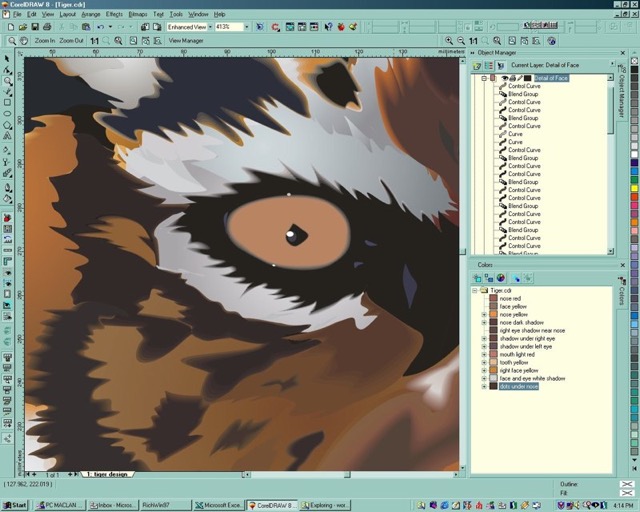Save the drawing with the Save icon
This screenshot has height=512, width=640.
tap(35, 27)
